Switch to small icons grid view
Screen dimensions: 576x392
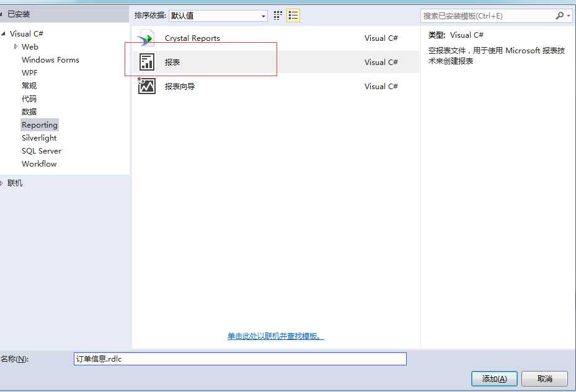278,15
